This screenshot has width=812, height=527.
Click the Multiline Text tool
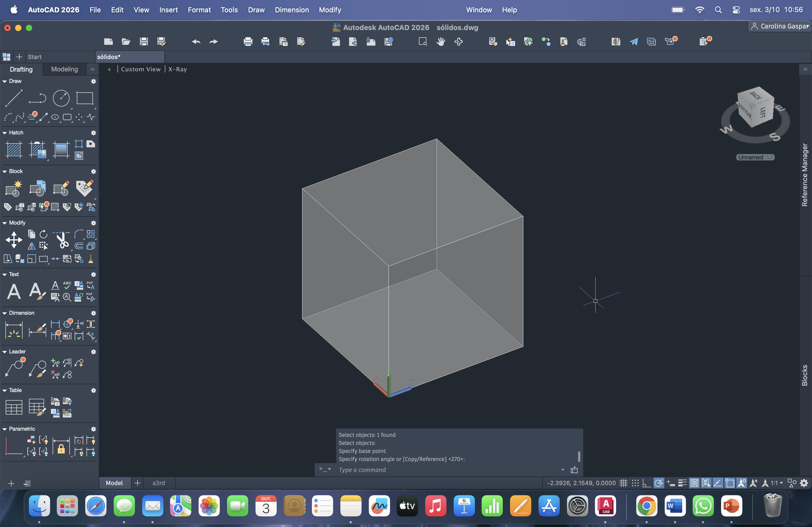point(14,291)
